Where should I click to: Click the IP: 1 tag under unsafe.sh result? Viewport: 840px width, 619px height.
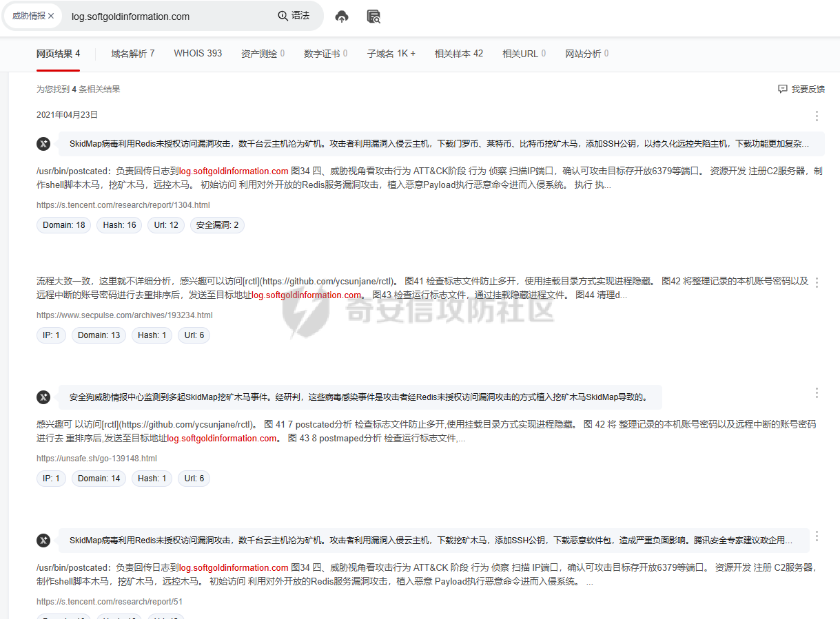click(52, 479)
